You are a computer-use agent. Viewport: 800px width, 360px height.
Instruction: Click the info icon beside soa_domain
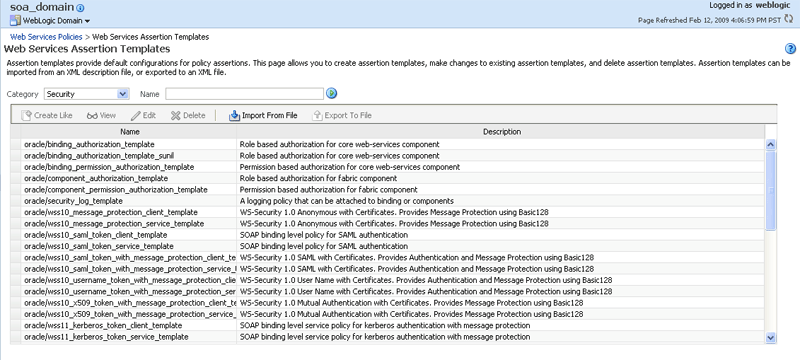(x=81, y=8)
